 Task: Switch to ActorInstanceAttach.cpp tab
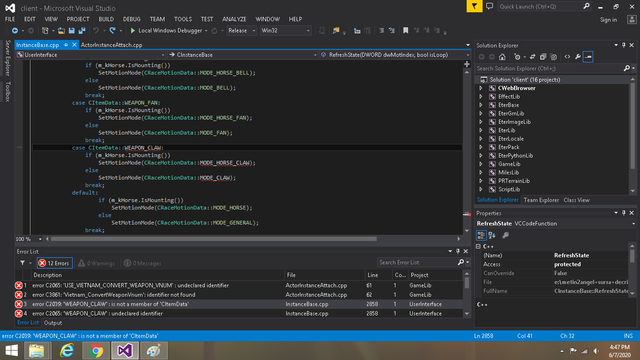[111, 45]
